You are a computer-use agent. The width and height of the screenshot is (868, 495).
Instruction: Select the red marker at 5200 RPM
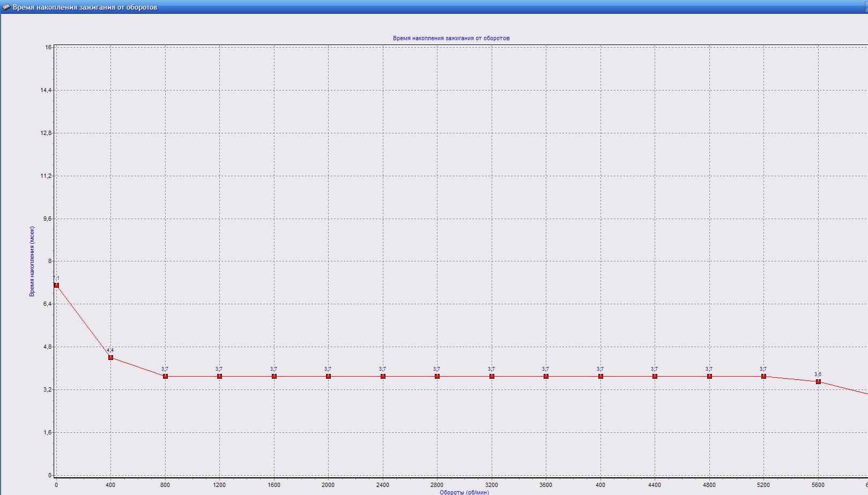pos(763,377)
